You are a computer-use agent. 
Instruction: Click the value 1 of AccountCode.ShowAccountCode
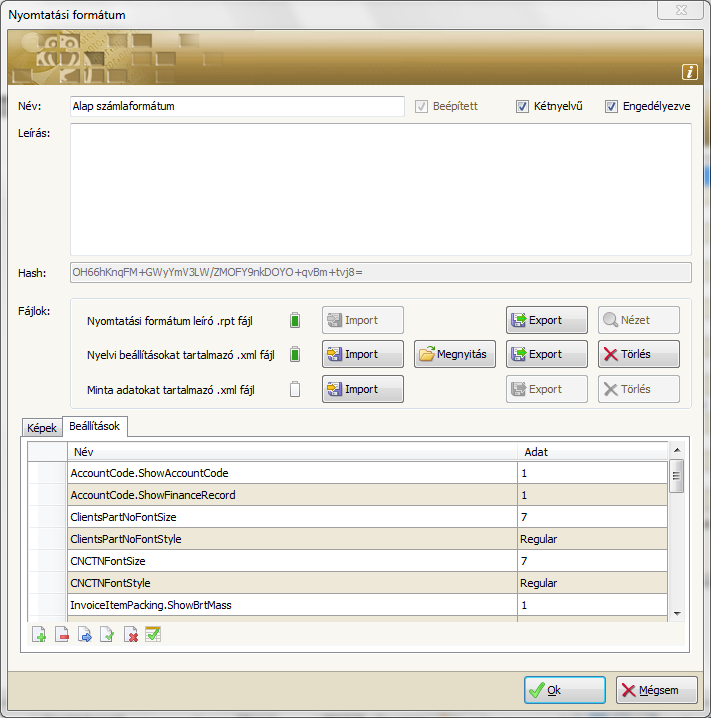(x=592, y=473)
